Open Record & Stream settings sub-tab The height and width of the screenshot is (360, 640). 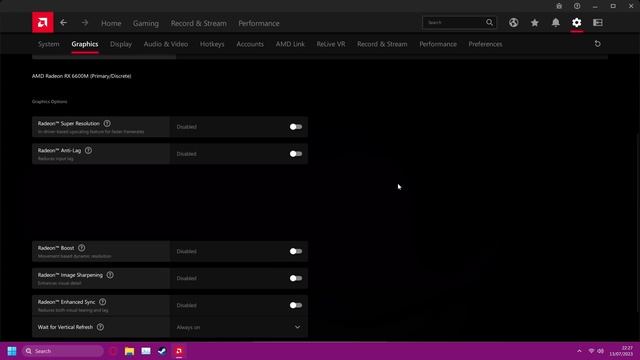(x=382, y=44)
